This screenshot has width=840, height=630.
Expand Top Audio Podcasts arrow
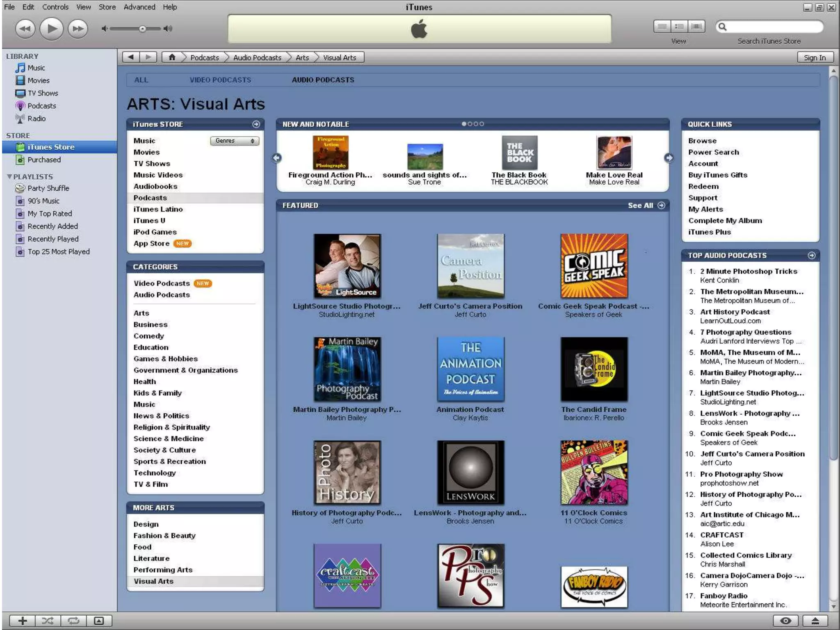pos(811,256)
